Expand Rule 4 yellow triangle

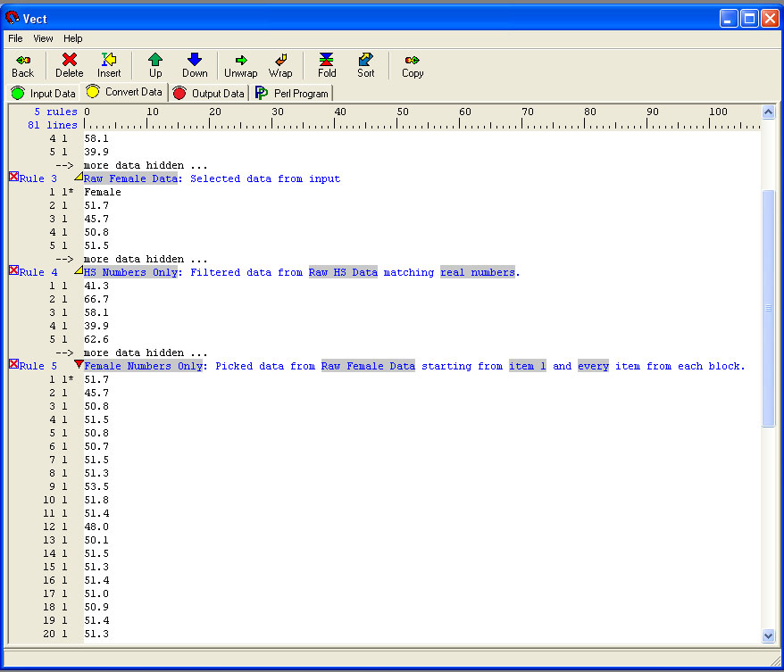pos(79,270)
